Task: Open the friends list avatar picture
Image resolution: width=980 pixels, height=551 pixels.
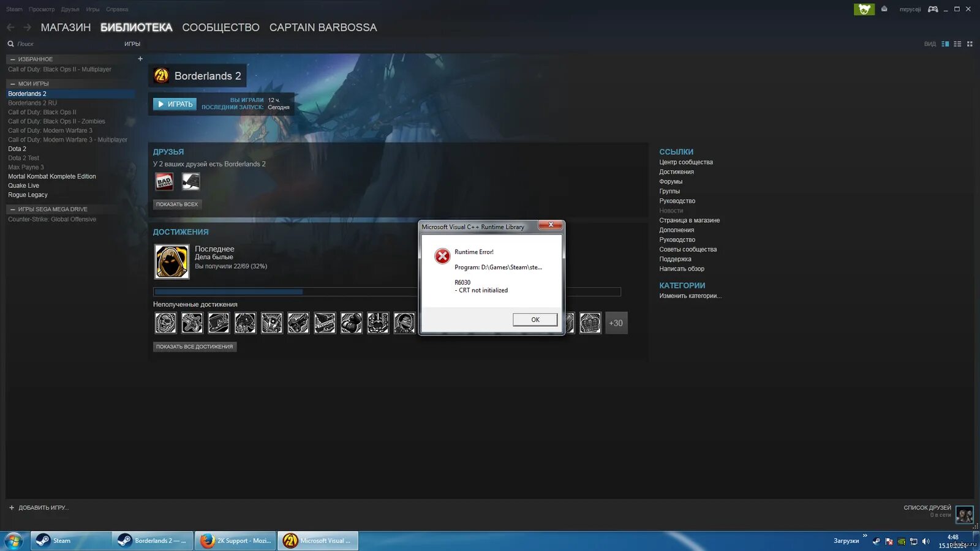Action: click(964, 514)
